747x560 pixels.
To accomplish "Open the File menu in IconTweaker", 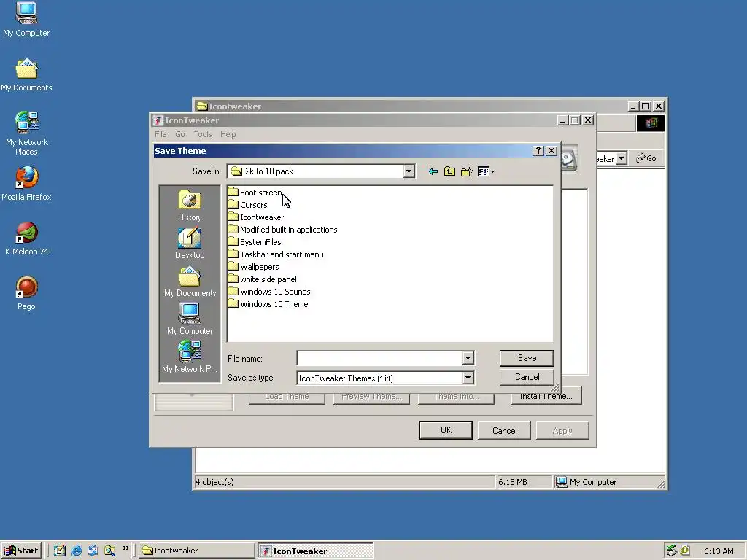I will pyautogui.click(x=160, y=134).
